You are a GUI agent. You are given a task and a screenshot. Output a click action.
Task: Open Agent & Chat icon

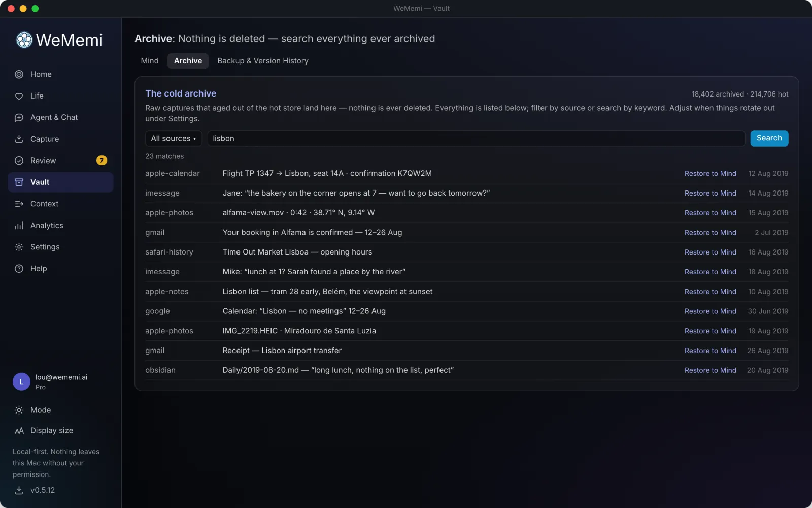click(19, 117)
